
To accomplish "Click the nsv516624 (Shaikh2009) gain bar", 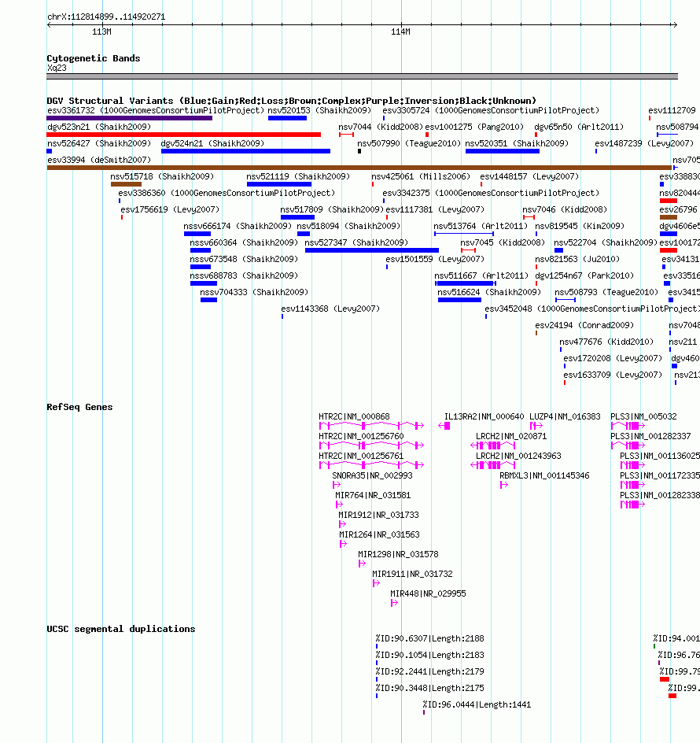I will 459,300.
